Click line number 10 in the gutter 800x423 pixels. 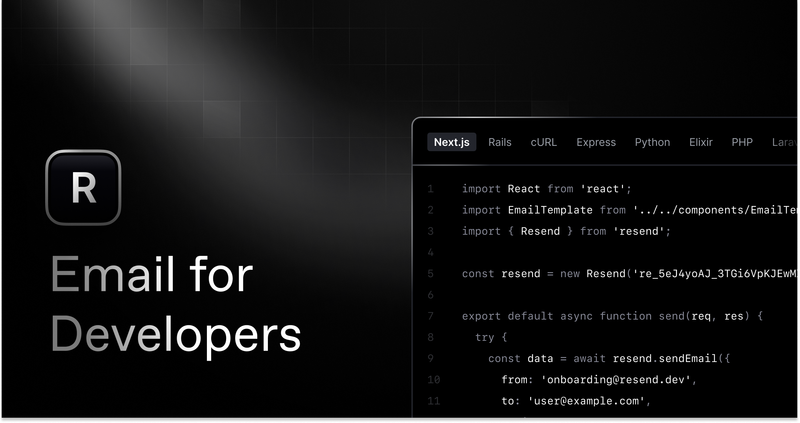point(434,380)
